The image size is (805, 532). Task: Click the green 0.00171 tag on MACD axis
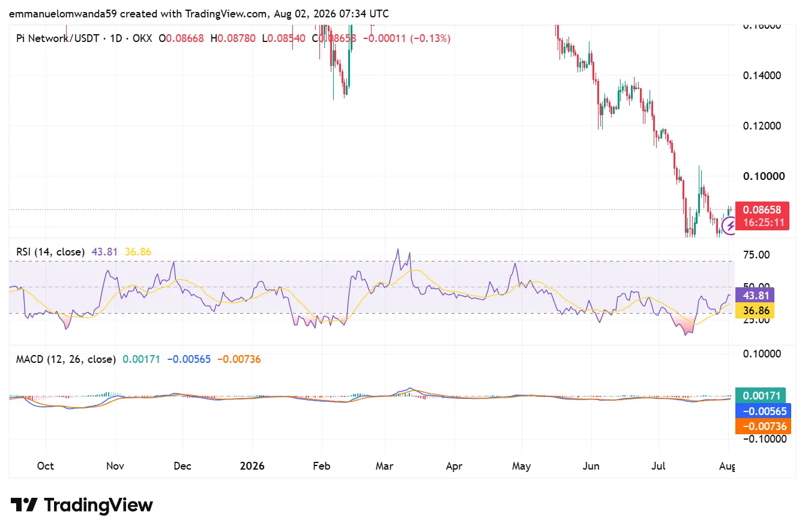point(761,396)
